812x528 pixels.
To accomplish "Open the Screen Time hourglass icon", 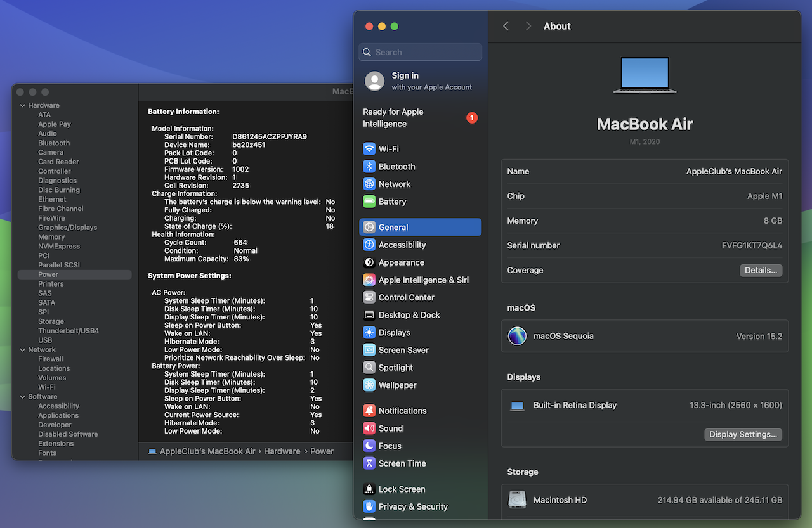I will [x=369, y=463].
